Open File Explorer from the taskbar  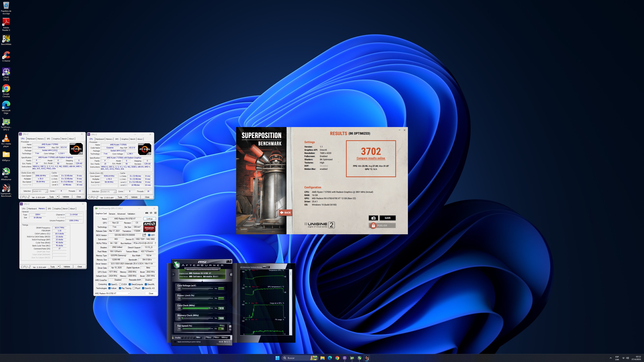click(322, 358)
